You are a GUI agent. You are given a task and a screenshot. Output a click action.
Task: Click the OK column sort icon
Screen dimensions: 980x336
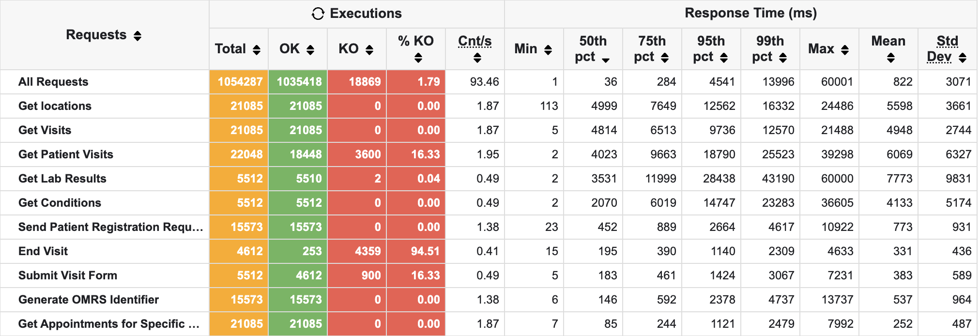click(x=310, y=49)
